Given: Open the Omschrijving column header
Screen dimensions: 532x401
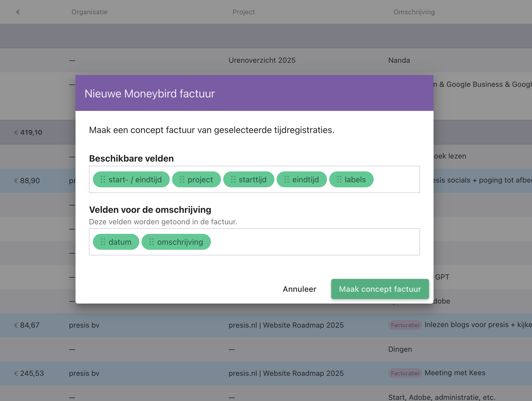Looking at the screenshot, I should [x=414, y=12].
